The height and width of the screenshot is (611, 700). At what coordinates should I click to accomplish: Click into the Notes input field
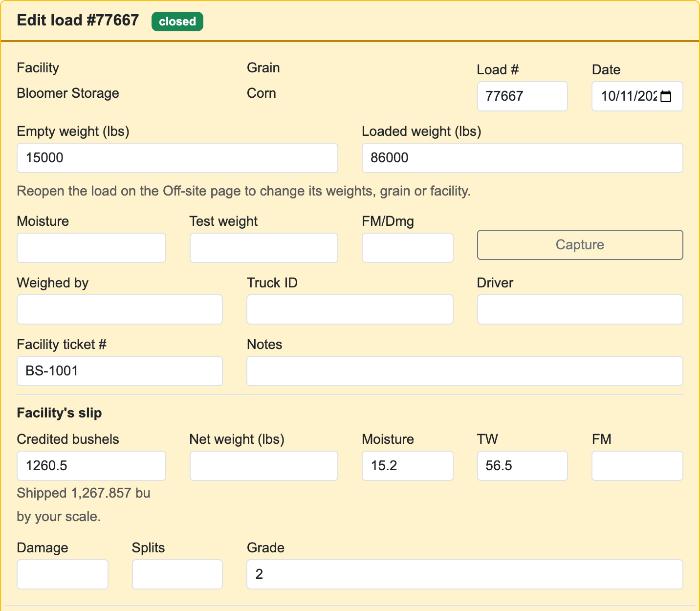pyautogui.click(x=465, y=371)
